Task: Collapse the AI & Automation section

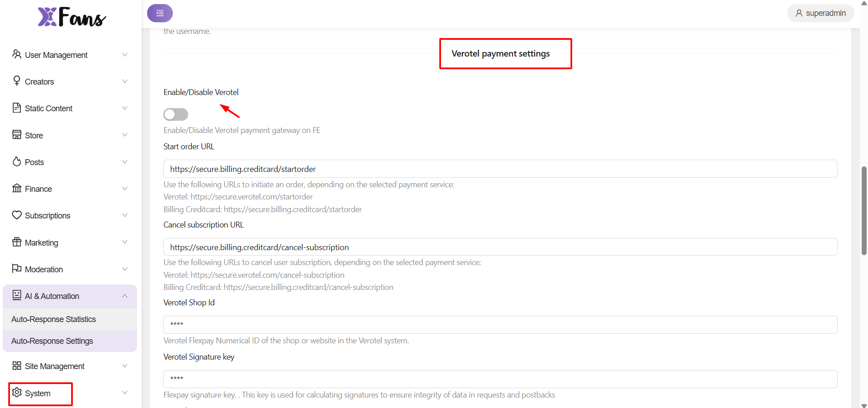Action: pyautogui.click(x=125, y=296)
